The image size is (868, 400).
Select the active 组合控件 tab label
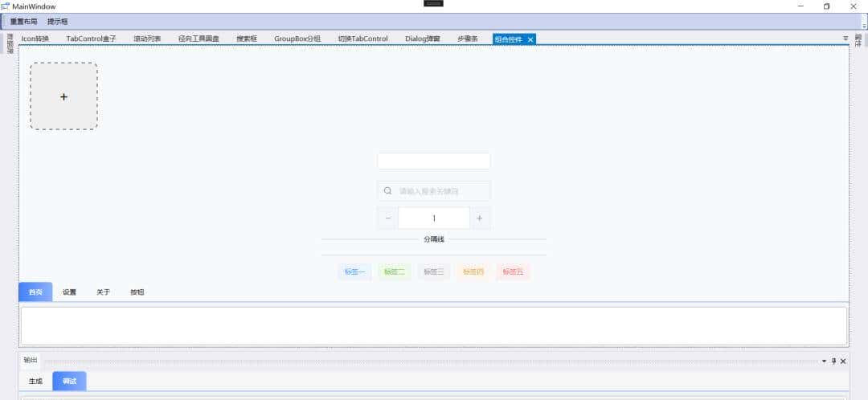point(509,39)
